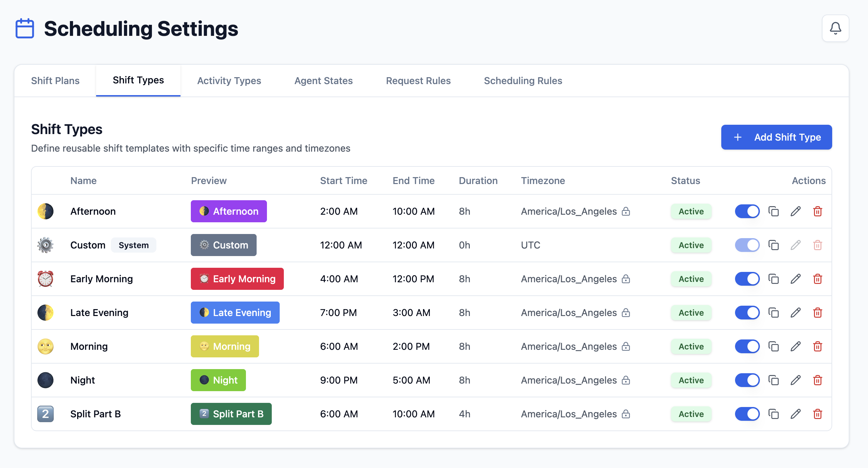Open the notifications bell
This screenshot has height=468, width=868.
(835, 28)
